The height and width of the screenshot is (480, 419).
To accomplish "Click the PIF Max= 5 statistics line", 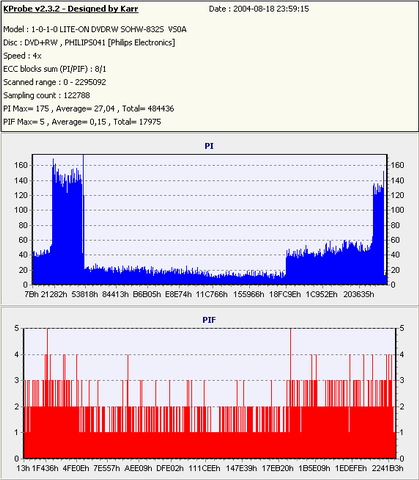I will pyautogui.click(x=82, y=122).
